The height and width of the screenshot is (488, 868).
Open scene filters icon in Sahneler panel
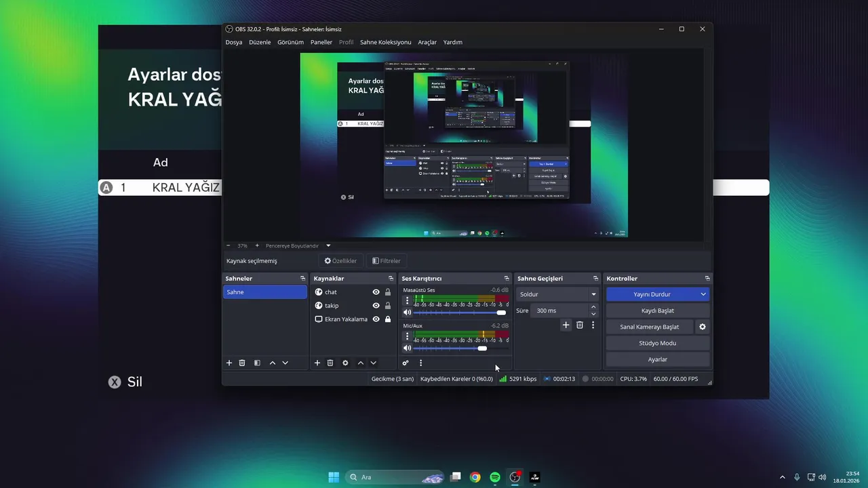coord(257,363)
